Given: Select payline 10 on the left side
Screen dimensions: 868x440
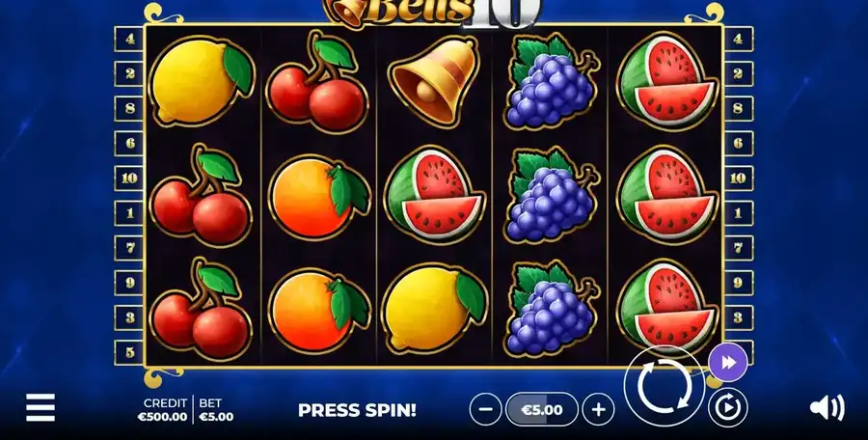Looking at the screenshot, I should [x=129, y=179].
